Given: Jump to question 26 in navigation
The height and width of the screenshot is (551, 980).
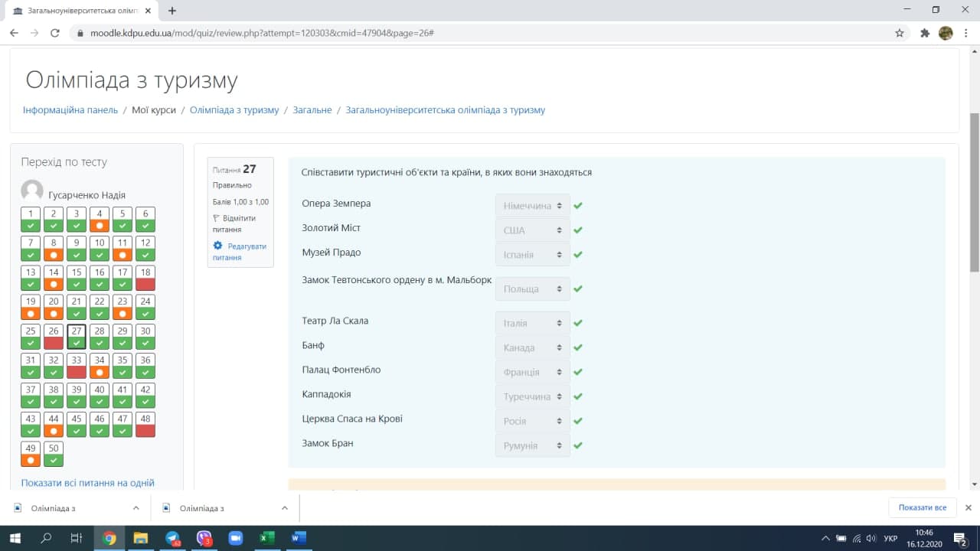Looking at the screenshot, I should [53, 337].
